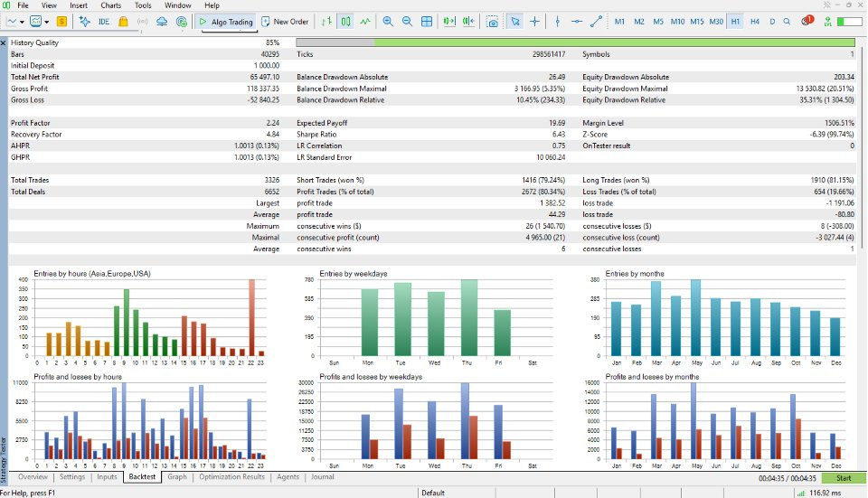
Task: Open the File menu
Action: pyautogui.click(x=24, y=5)
